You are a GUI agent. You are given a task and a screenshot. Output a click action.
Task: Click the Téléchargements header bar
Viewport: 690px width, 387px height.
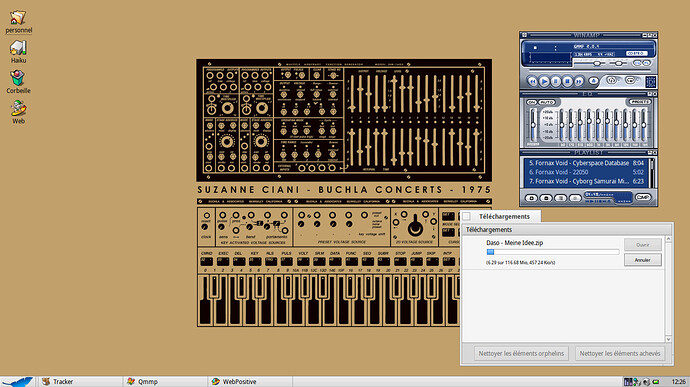(567, 229)
